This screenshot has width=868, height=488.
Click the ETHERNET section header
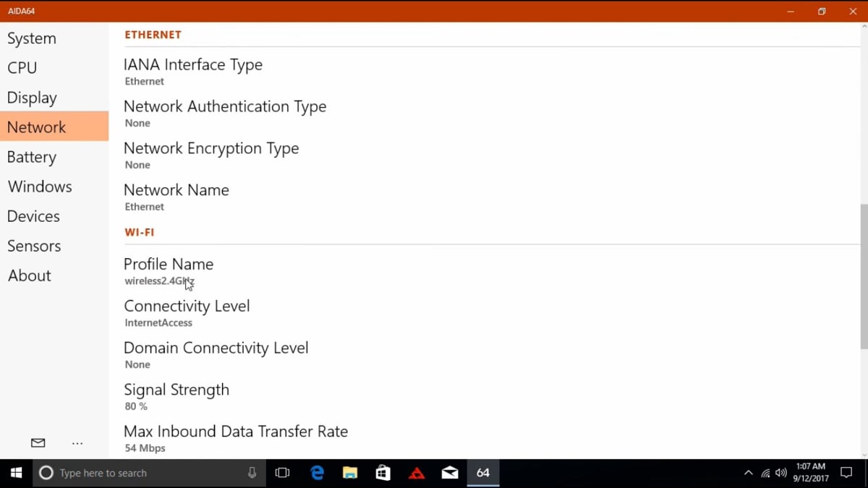(153, 35)
